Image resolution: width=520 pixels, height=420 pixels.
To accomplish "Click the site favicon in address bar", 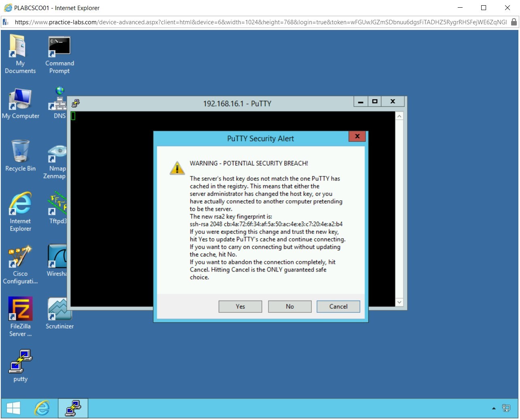I will click(x=6, y=22).
